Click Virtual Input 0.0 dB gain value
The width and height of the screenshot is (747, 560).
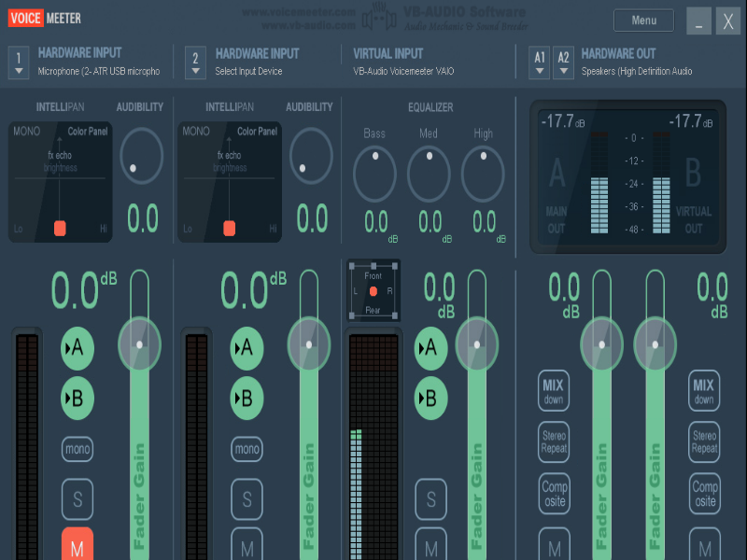click(x=439, y=295)
